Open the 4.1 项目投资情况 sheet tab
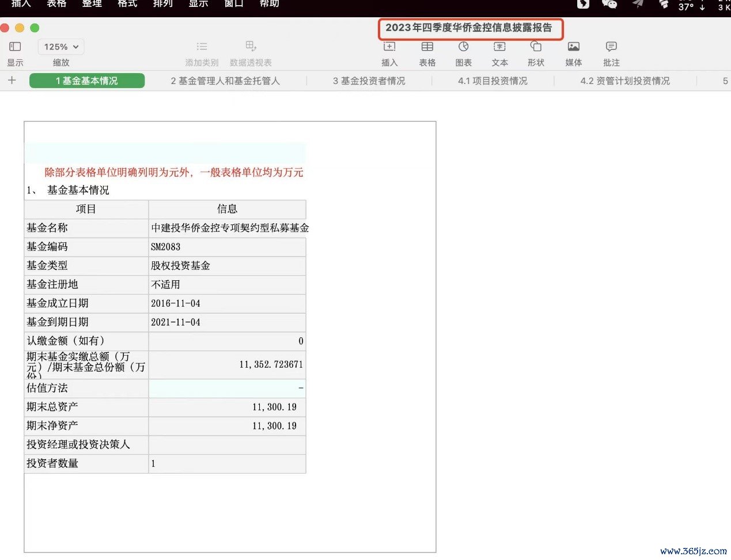 [x=493, y=81]
